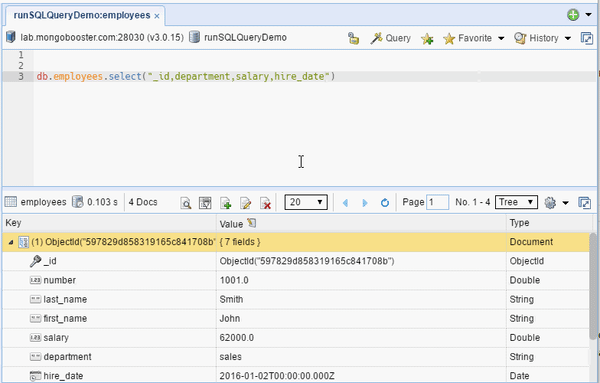Click the calendar-style results toolbar icon
This screenshot has height=383, width=600.
pos(205,203)
